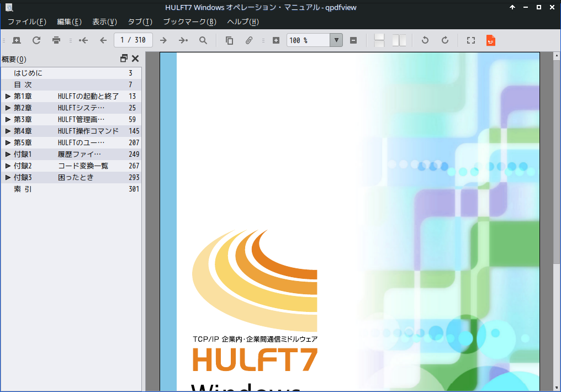Refresh the document with reload icon
561x392 pixels.
click(36, 40)
